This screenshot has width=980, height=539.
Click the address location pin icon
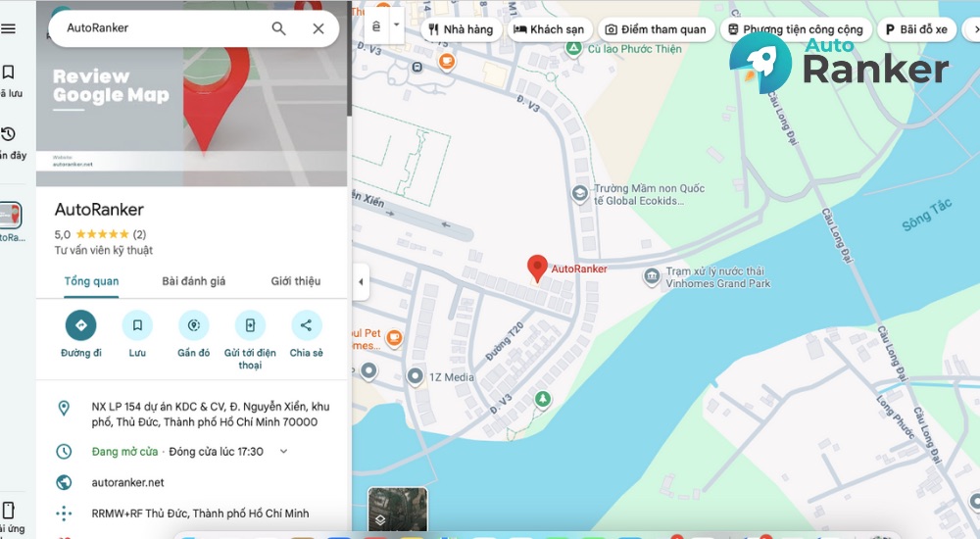pos(64,409)
